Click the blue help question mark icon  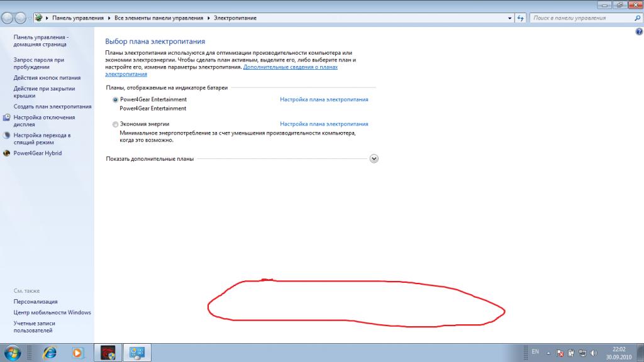639,31
